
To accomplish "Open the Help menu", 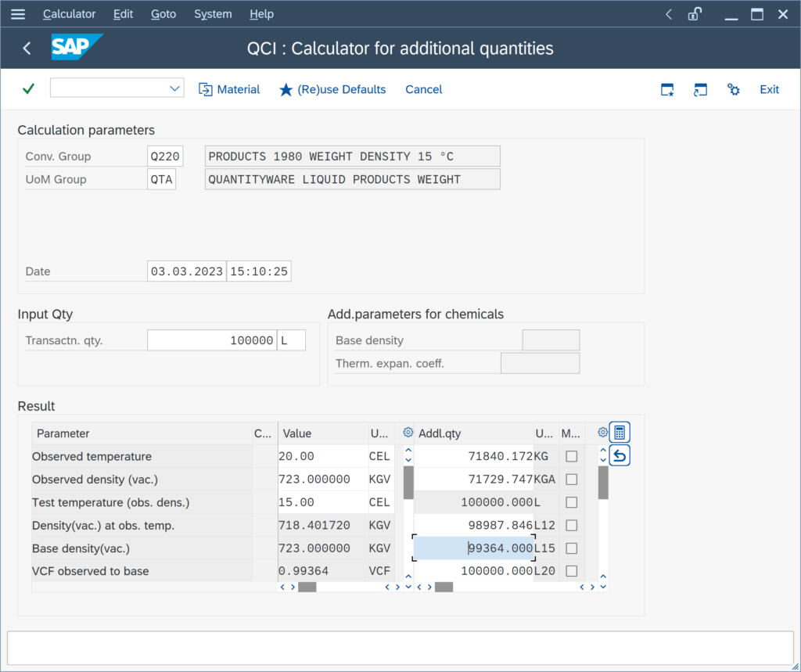I will [261, 14].
